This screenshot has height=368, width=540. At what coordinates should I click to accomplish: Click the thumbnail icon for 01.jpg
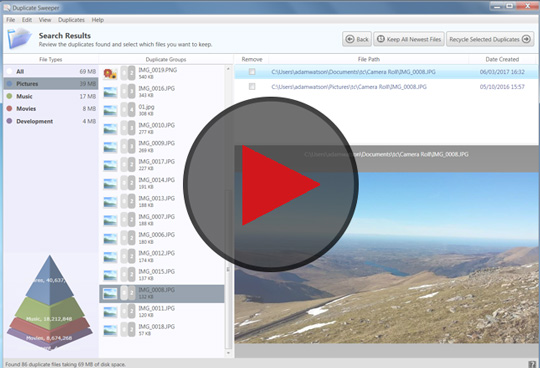pos(110,110)
